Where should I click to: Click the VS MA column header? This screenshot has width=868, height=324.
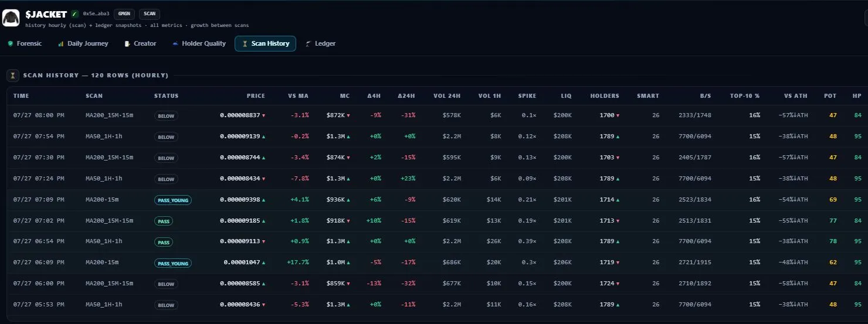[x=298, y=96]
